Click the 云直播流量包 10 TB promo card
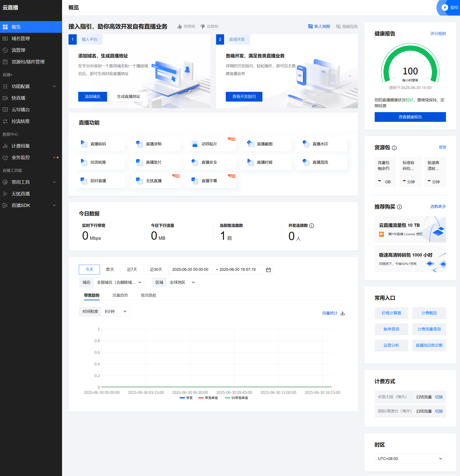 tap(410, 229)
